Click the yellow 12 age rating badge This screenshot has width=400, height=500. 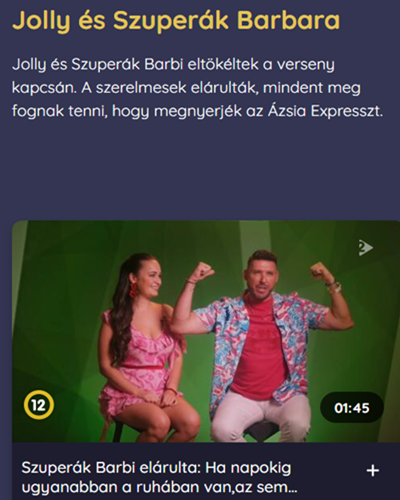[x=39, y=406]
